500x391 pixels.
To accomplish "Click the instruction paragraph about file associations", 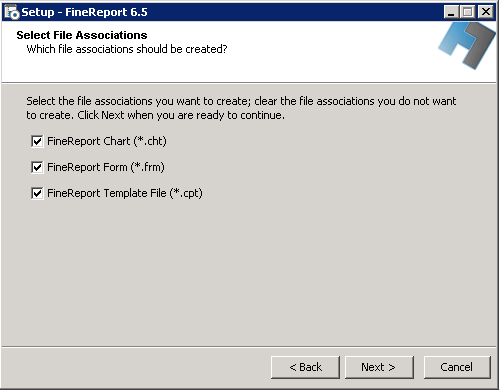I will point(241,108).
